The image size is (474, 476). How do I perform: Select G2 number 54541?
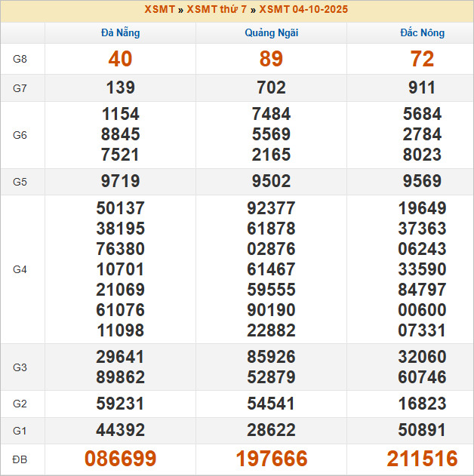click(x=271, y=404)
